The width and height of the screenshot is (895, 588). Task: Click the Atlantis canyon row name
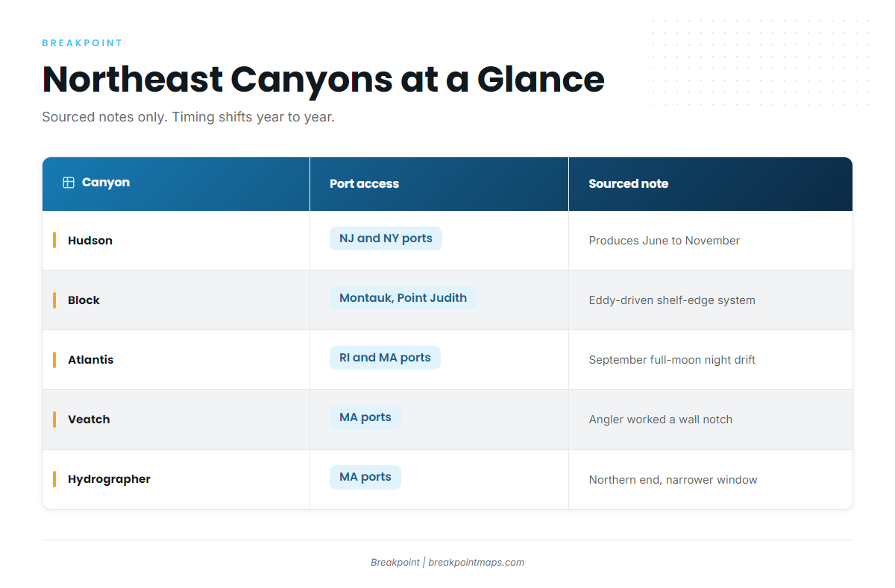pos(91,359)
